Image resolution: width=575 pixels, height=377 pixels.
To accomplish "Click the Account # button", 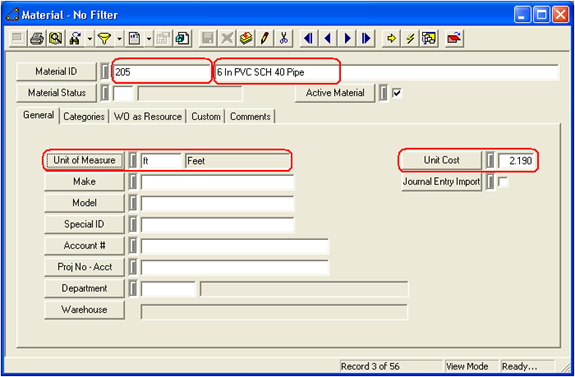I will coord(84,245).
